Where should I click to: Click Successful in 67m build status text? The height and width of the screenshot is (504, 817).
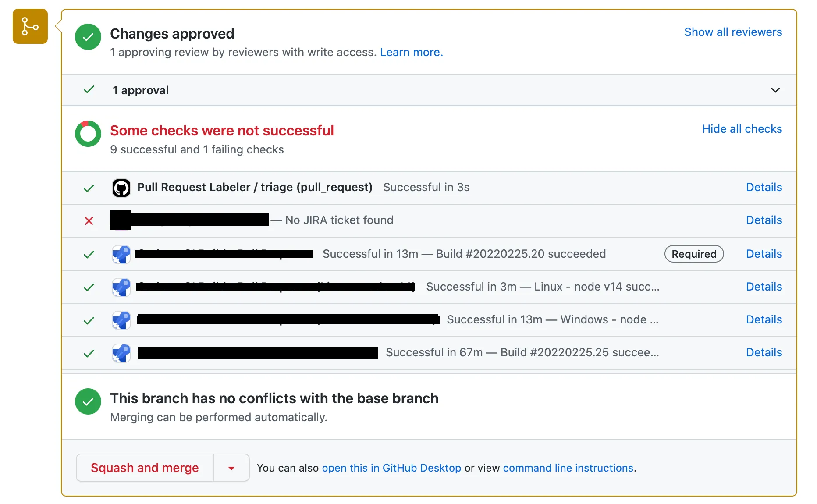pos(522,352)
